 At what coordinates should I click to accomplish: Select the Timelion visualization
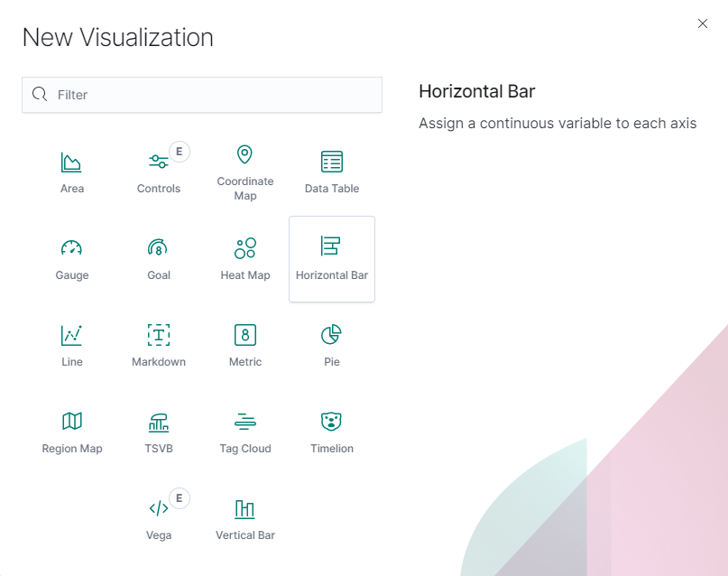[332, 432]
